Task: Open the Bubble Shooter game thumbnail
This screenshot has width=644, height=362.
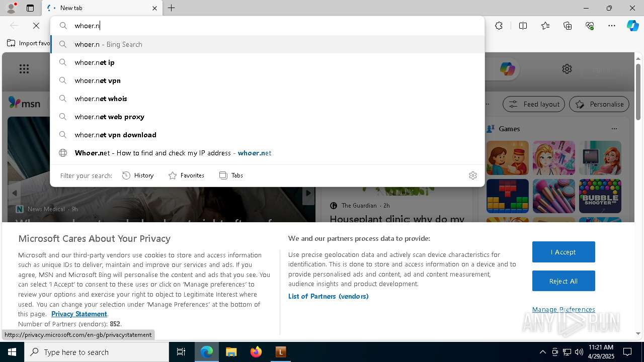Action: [600, 196]
